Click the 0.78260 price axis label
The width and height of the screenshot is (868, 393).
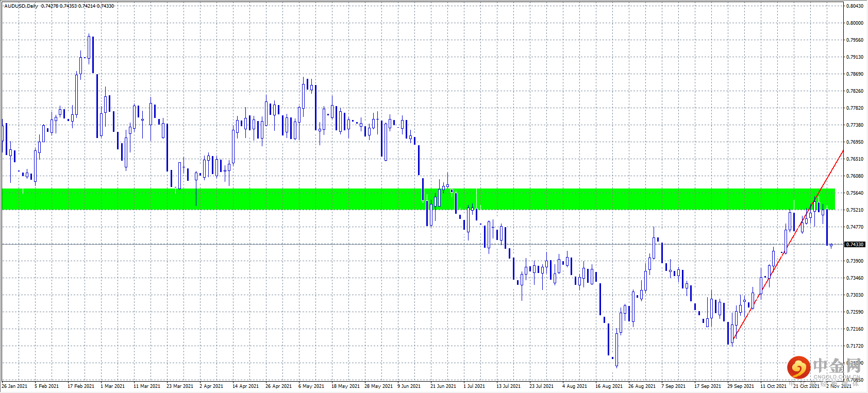[x=855, y=91]
